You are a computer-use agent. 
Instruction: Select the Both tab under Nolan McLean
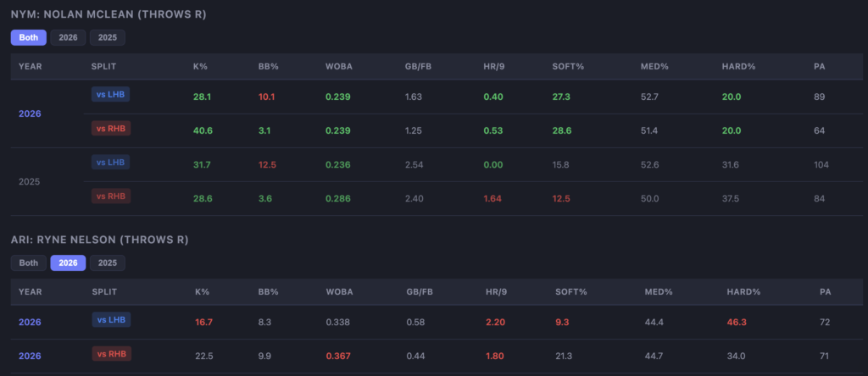[x=28, y=37]
